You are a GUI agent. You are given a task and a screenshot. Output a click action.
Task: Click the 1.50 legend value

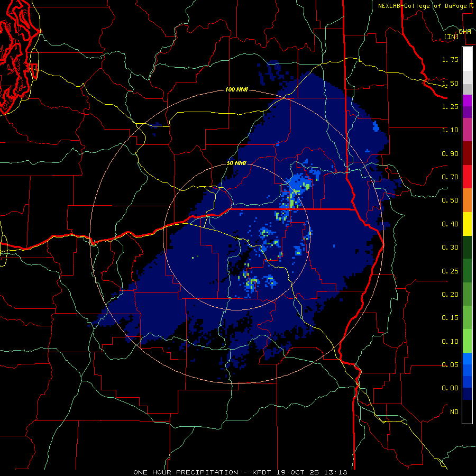pyautogui.click(x=450, y=83)
